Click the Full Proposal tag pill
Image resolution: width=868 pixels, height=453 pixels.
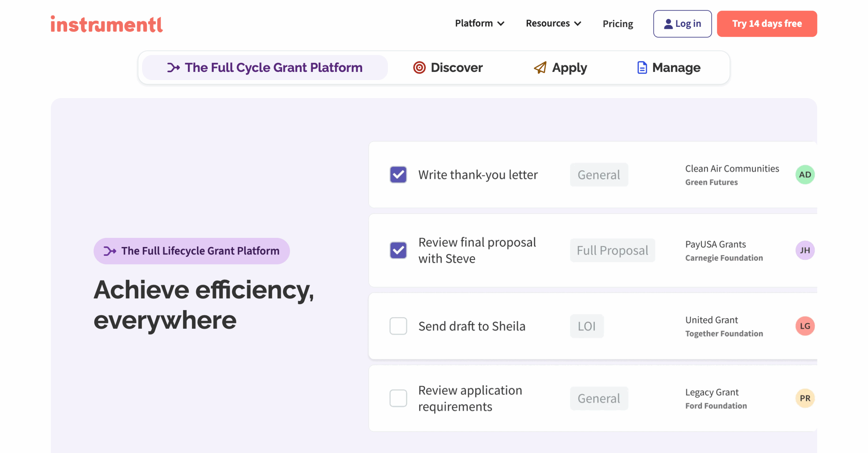coord(612,250)
